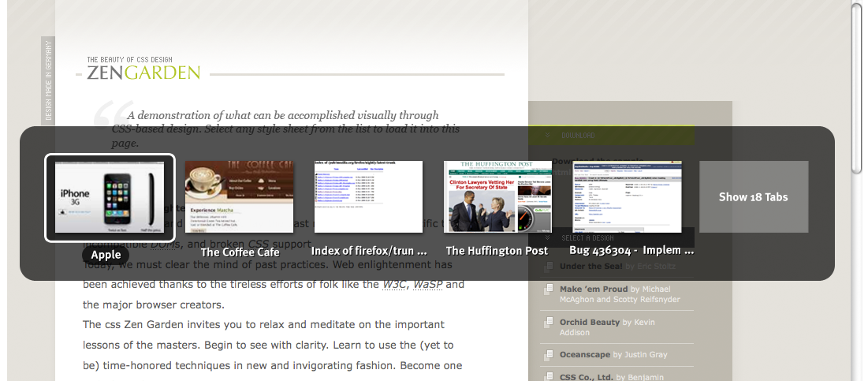
Task: Click the Bug 436304 - Implem label
Action: click(631, 250)
